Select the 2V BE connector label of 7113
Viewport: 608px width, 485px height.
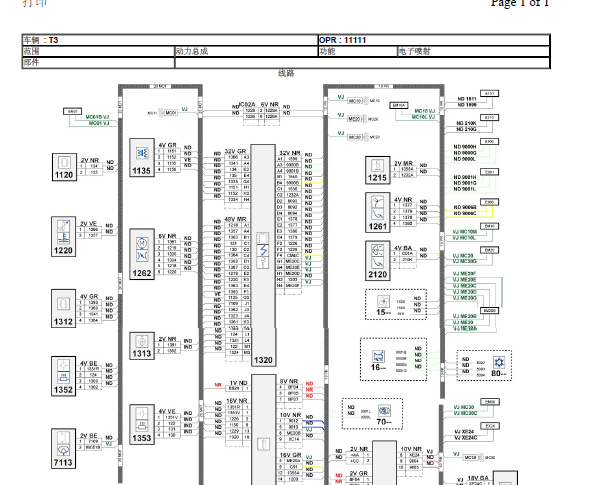(89, 435)
